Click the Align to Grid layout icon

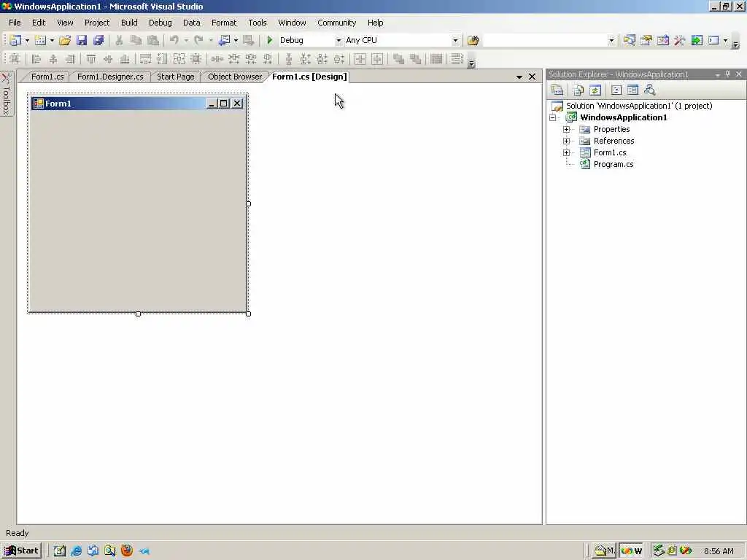tap(15, 59)
